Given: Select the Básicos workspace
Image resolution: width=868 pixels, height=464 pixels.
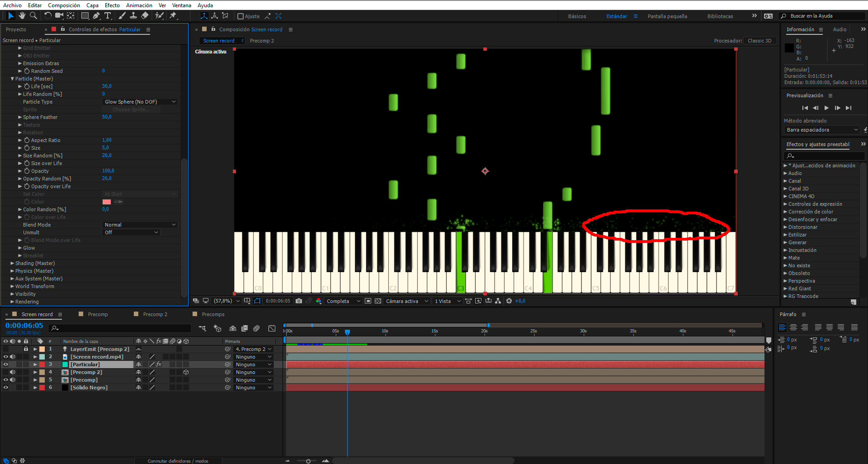Looking at the screenshot, I should click(577, 16).
